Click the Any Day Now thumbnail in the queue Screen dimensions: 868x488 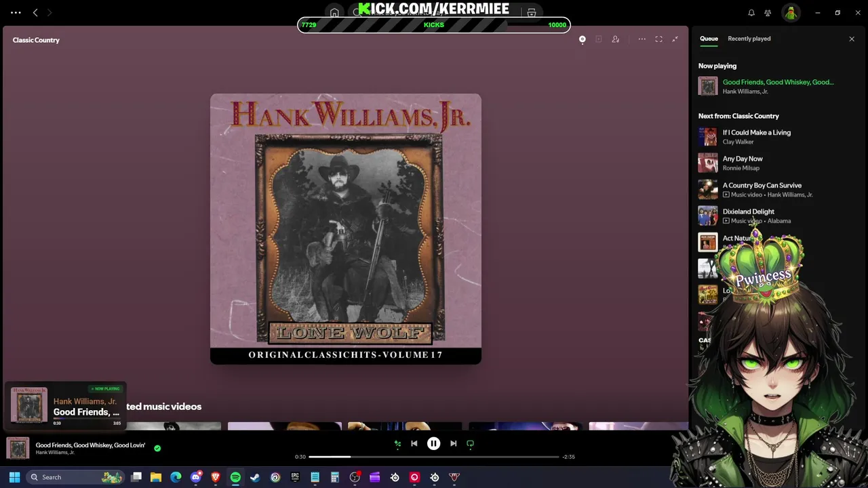click(708, 163)
